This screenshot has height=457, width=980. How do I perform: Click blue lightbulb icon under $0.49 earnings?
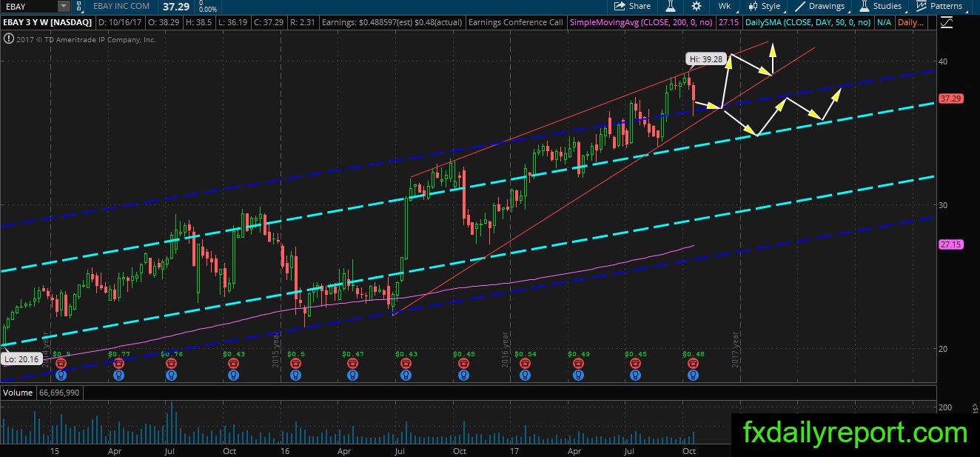tap(577, 375)
